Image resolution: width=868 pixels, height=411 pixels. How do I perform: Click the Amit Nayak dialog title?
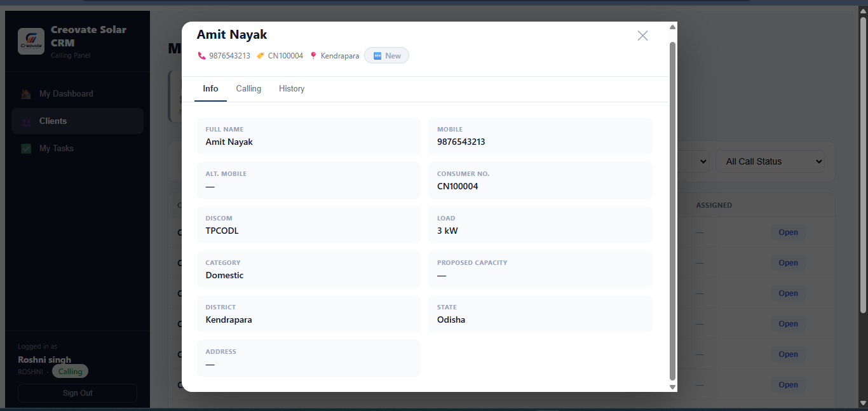pos(232,35)
